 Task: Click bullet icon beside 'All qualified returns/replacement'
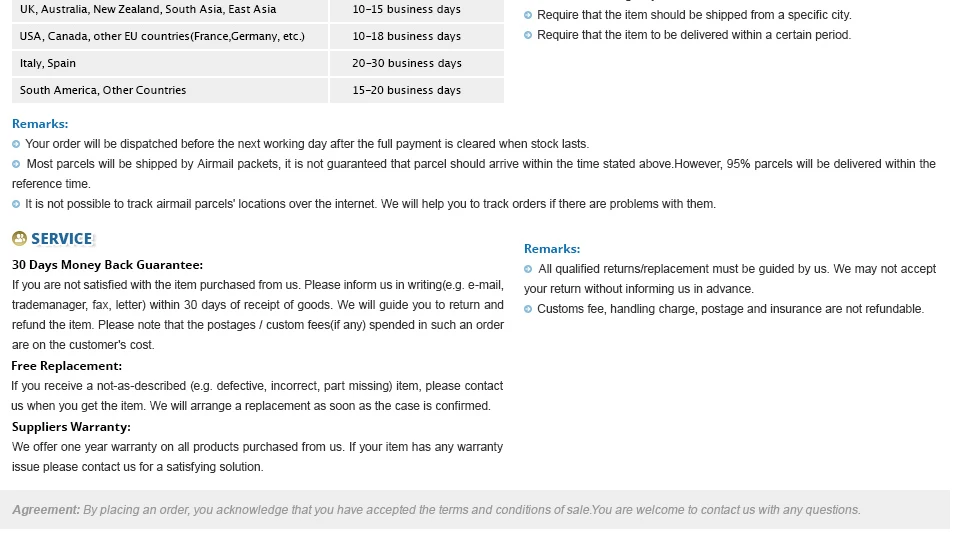(528, 269)
